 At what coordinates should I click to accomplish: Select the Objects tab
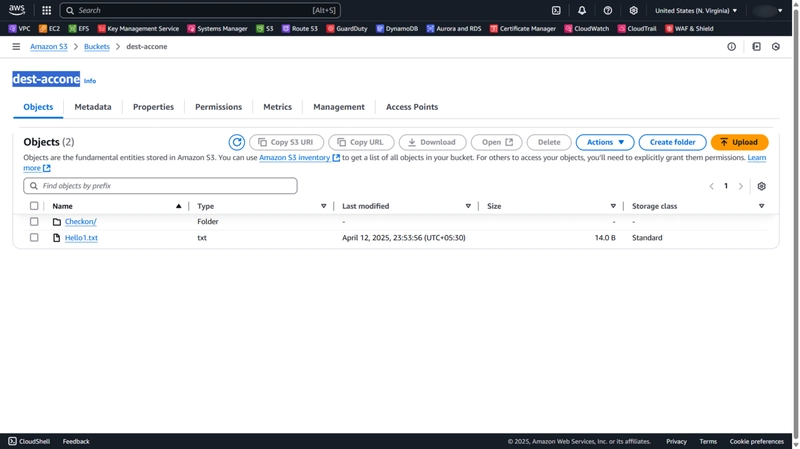[x=38, y=107]
